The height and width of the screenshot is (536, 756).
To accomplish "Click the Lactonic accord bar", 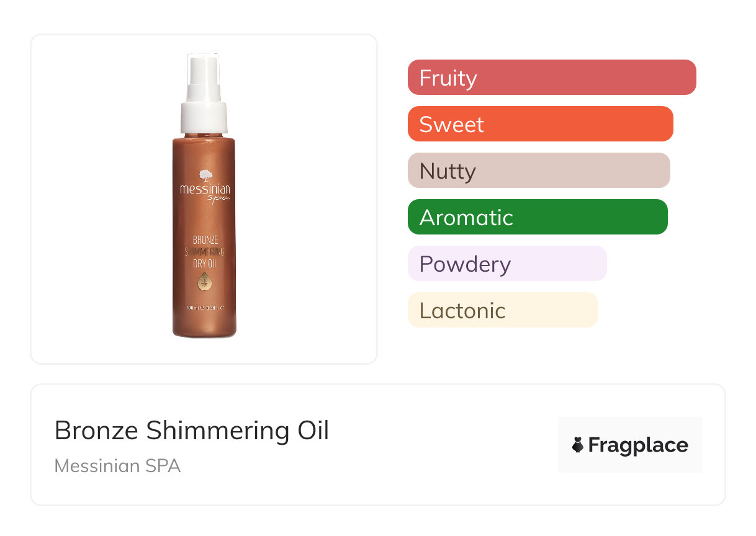I will [502, 310].
